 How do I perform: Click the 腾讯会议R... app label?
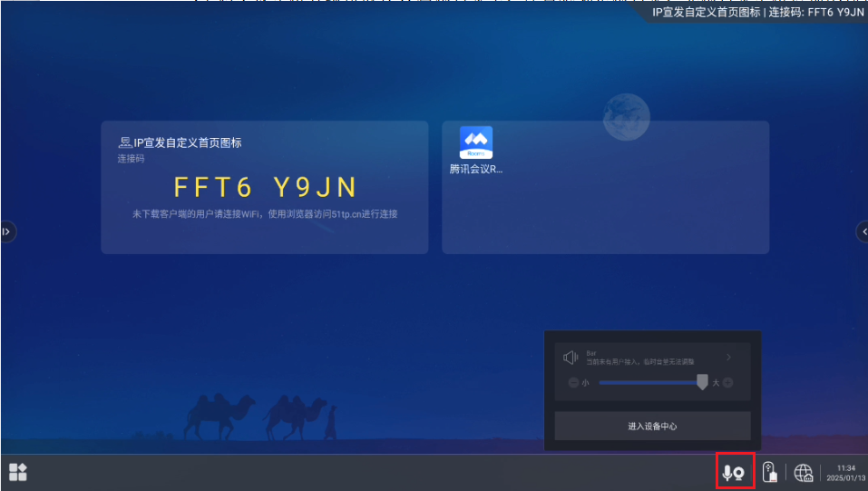pyautogui.click(x=476, y=169)
